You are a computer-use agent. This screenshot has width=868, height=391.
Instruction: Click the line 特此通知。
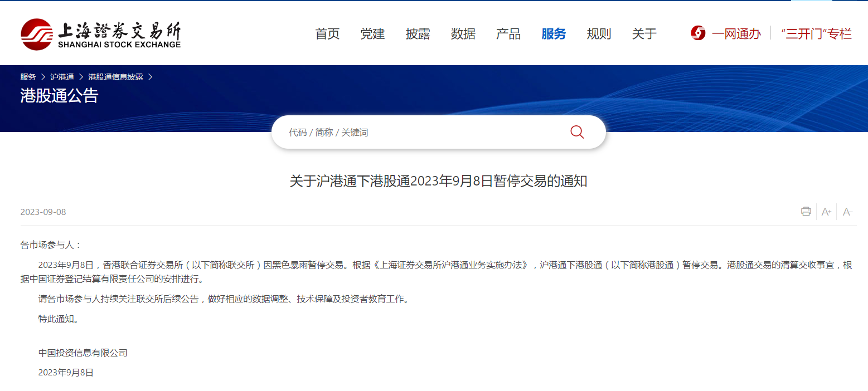point(59,319)
